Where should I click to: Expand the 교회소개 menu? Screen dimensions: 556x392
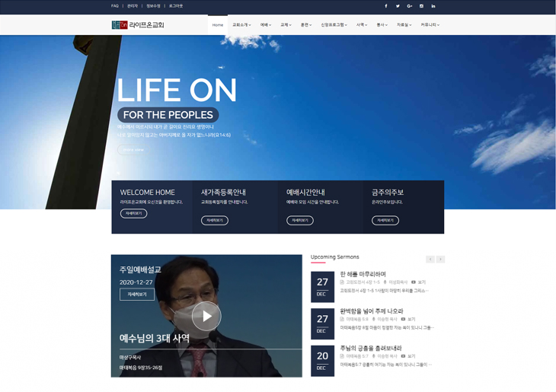click(x=241, y=25)
